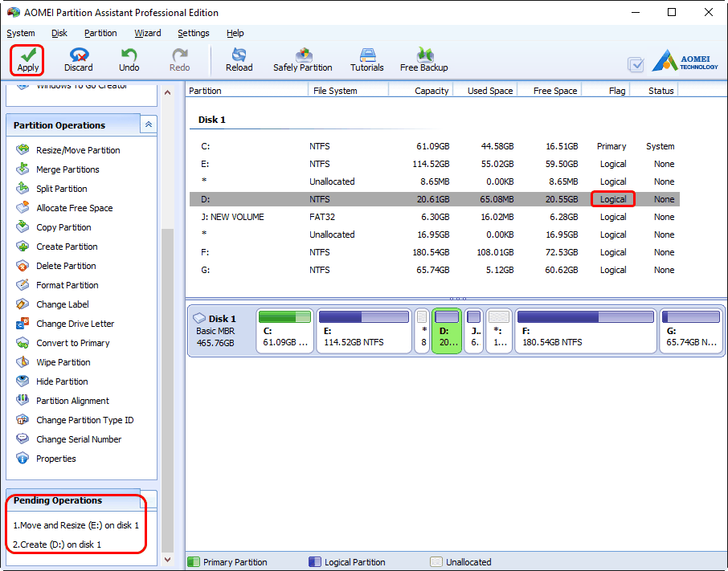Image resolution: width=728 pixels, height=571 pixels.
Task: Click pending operation Move and Resize (E:)
Action: coord(76,525)
